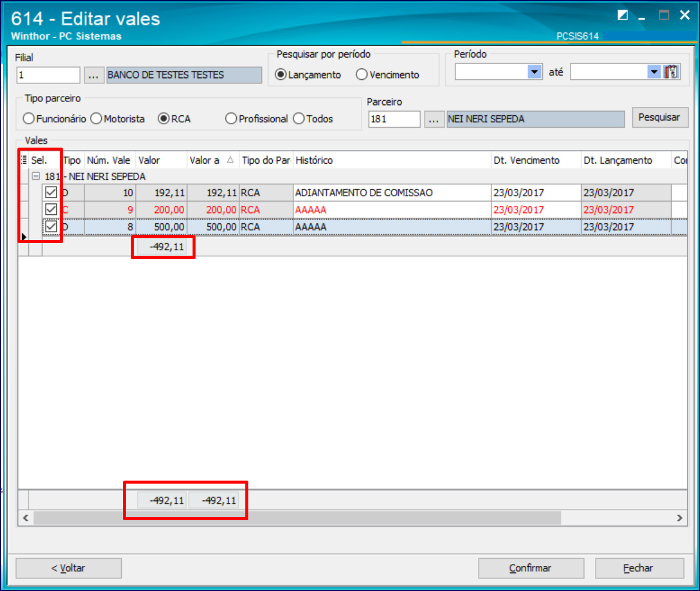The width and height of the screenshot is (700, 591).
Task: Click the Confirmar button
Action: point(531,568)
